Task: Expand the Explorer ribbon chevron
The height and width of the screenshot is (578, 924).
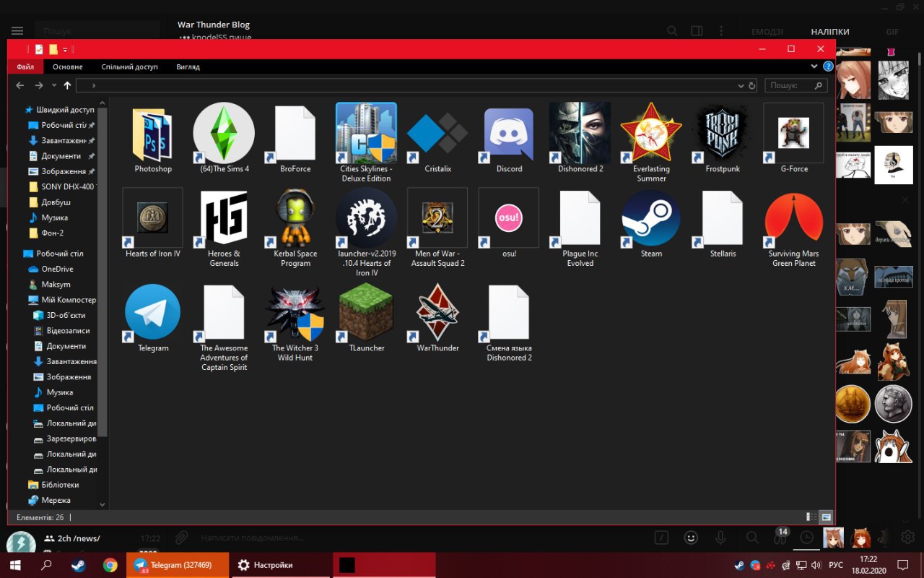Action: tap(814, 66)
